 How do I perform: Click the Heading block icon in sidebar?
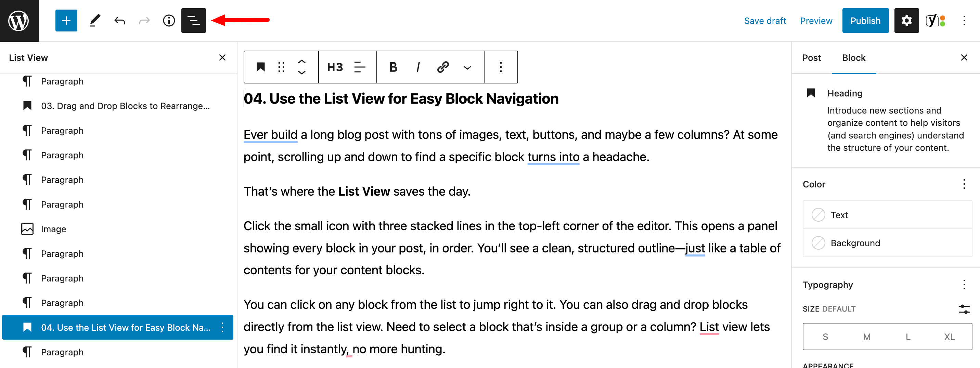811,93
